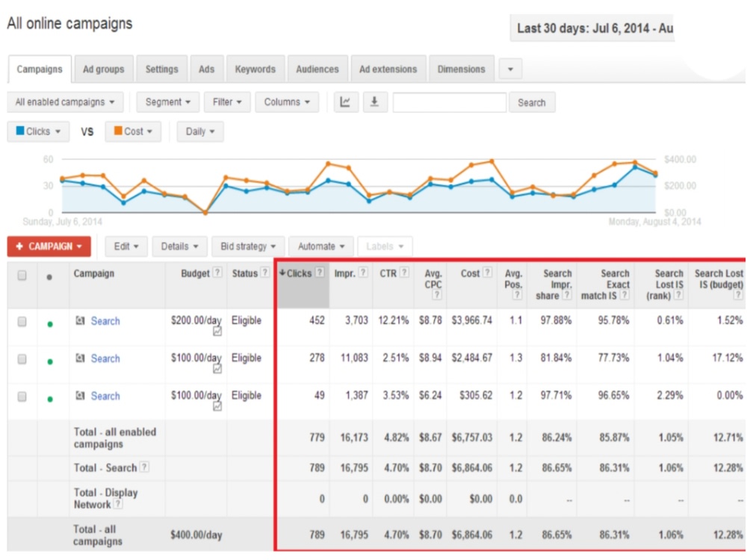Screen dimensions: 747x560
Task: Switch to the Settings tab
Action: click(161, 69)
